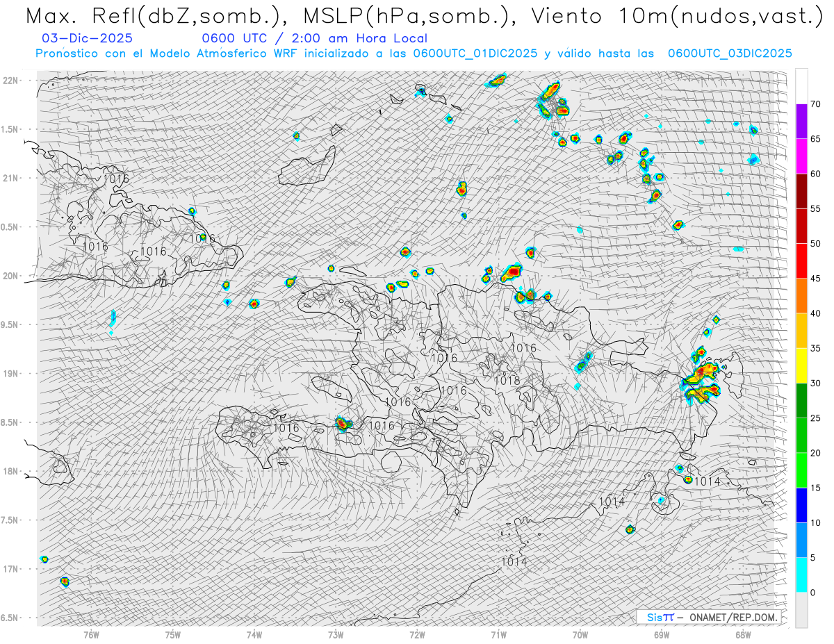Screen dimensions: 834x644
Task: Click the purple 65–70 dBZ colorbar segment
Action: [x=801, y=122]
